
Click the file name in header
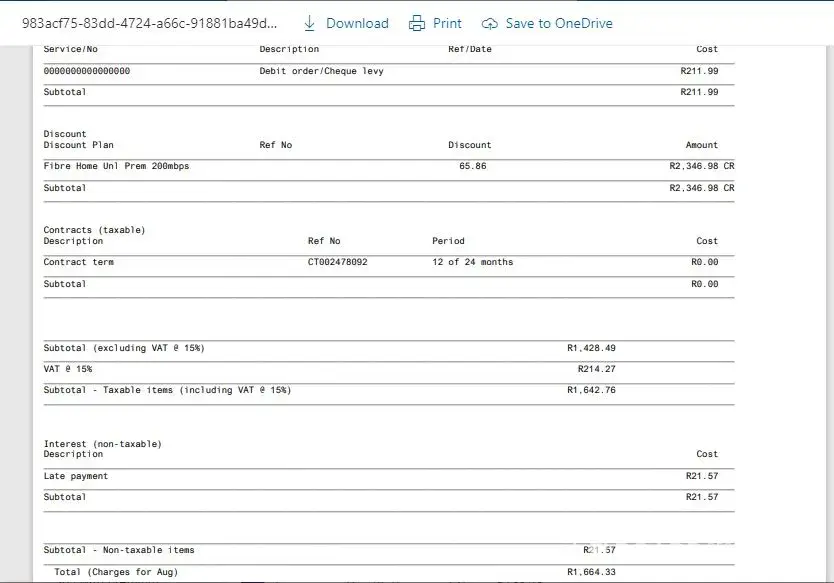click(x=150, y=23)
